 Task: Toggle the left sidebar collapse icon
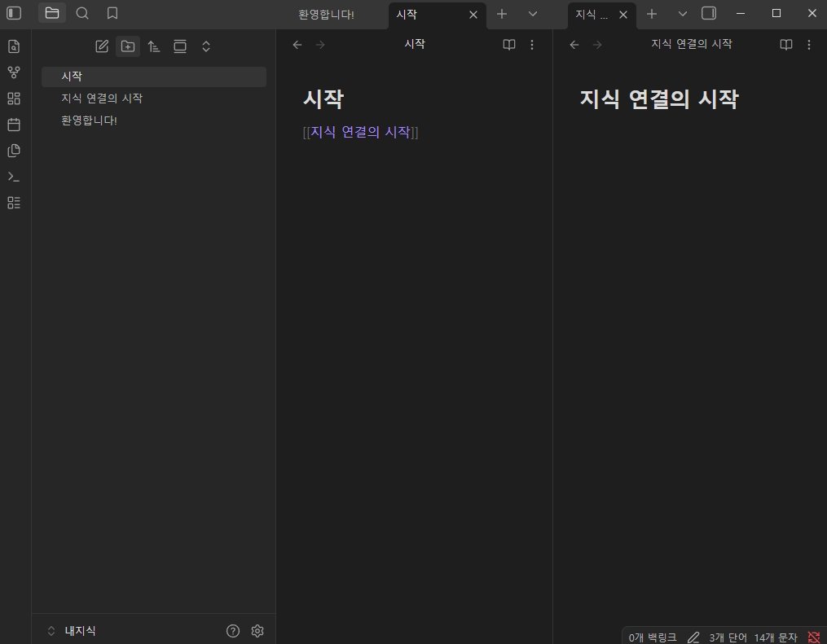point(14,13)
